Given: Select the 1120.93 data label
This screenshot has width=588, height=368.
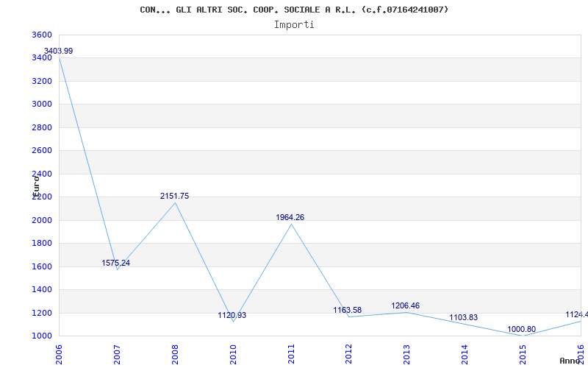Looking at the screenshot, I should tap(232, 315).
